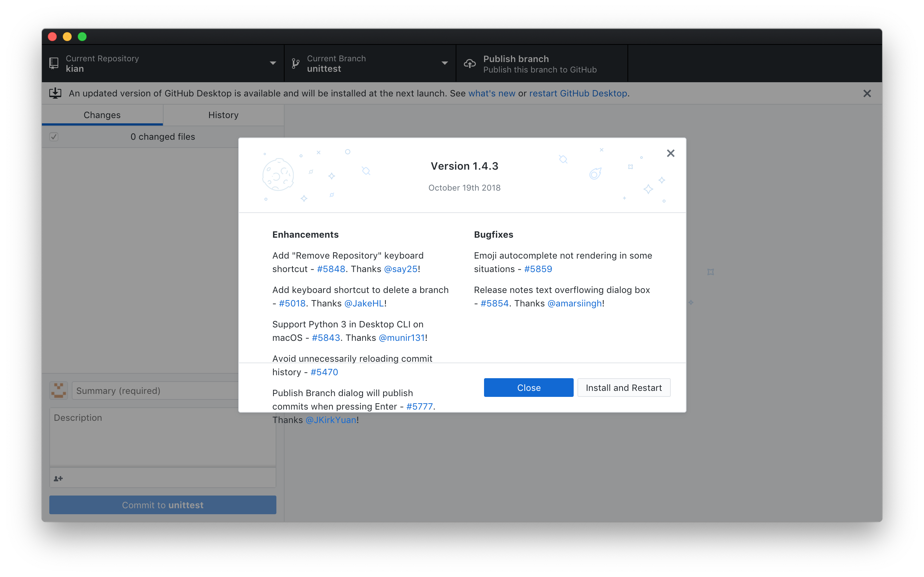This screenshot has width=924, height=577.
Task: Click the repository book icon
Action: point(54,64)
